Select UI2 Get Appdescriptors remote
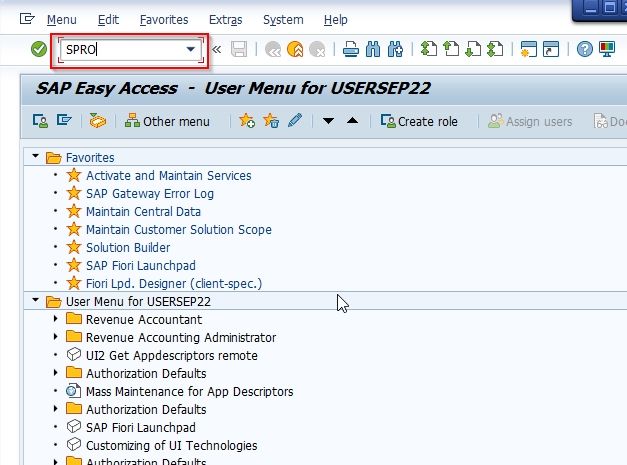 coord(172,355)
